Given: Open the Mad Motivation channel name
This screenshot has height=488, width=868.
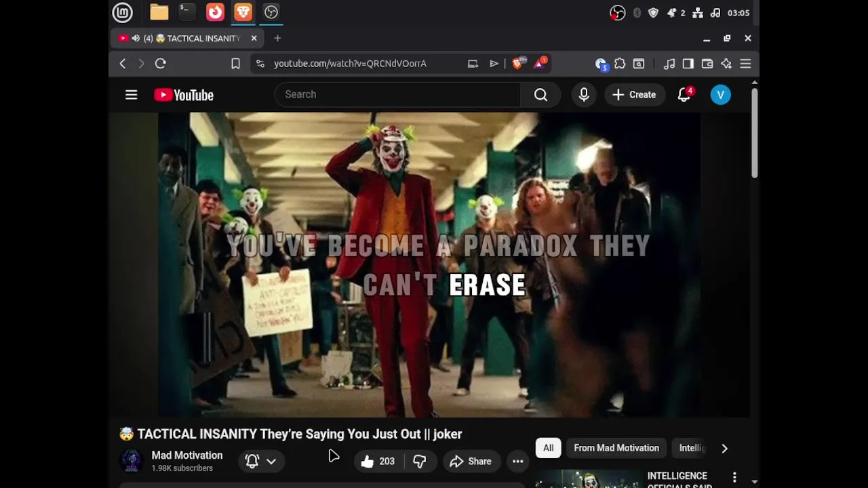Looking at the screenshot, I should [x=187, y=455].
